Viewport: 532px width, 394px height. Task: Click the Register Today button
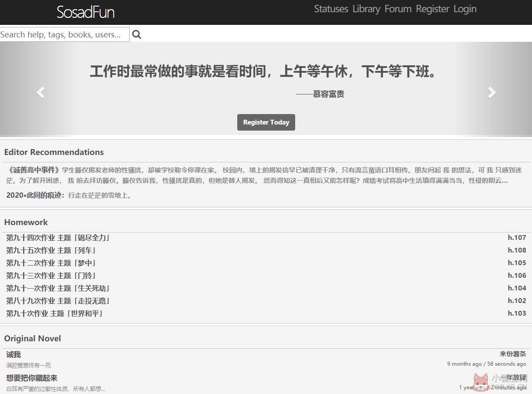tap(266, 122)
